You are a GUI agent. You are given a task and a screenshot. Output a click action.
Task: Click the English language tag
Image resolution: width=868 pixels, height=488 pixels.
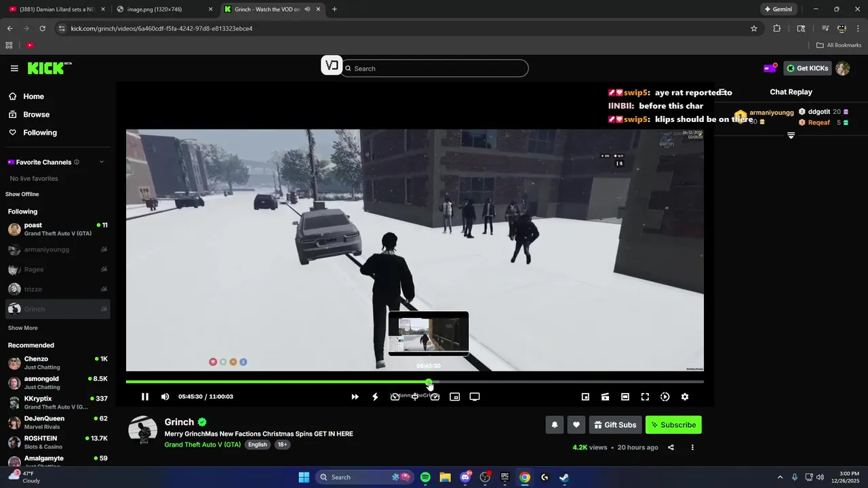click(257, 445)
